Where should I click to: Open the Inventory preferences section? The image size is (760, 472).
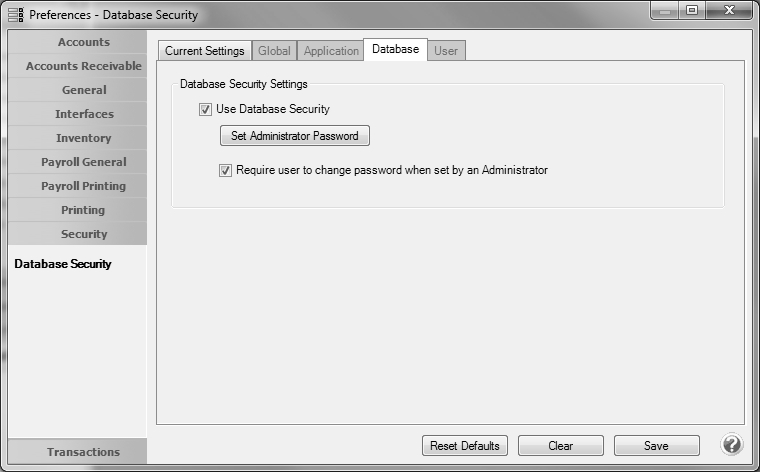pos(84,138)
